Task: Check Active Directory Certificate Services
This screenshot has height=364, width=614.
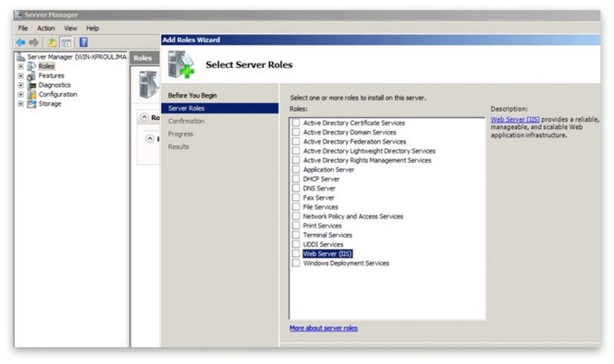Action: click(x=296, y=123)
